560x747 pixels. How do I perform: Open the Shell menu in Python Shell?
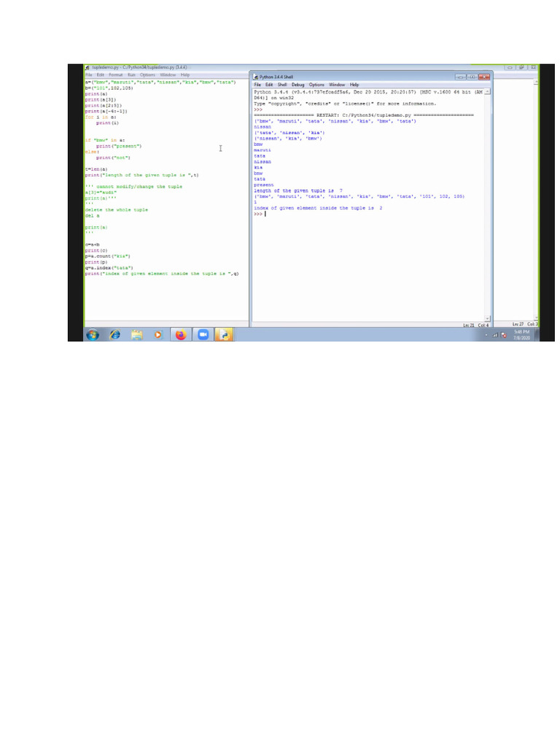282,85
